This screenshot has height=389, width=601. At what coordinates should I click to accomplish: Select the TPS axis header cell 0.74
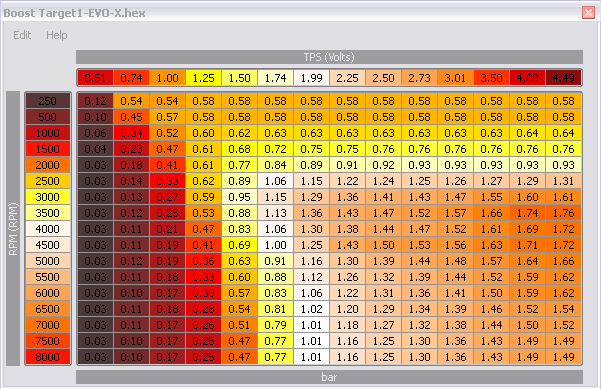[131, 78]
